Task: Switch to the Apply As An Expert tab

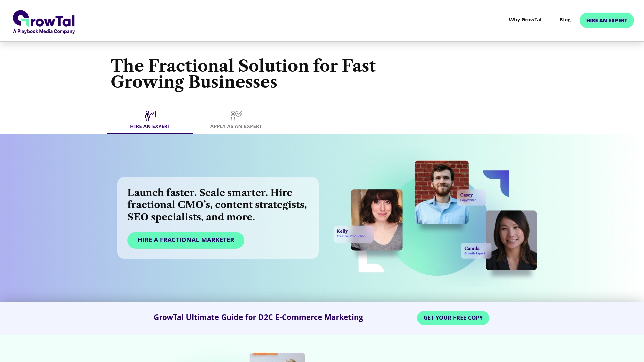Action: click(x=236, y=121)
